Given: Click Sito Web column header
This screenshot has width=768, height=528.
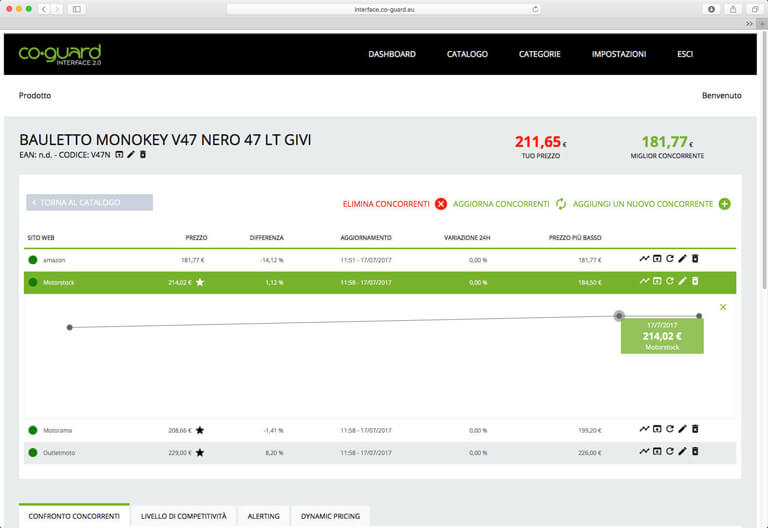Looking at the screenshot, I should 41,238.
